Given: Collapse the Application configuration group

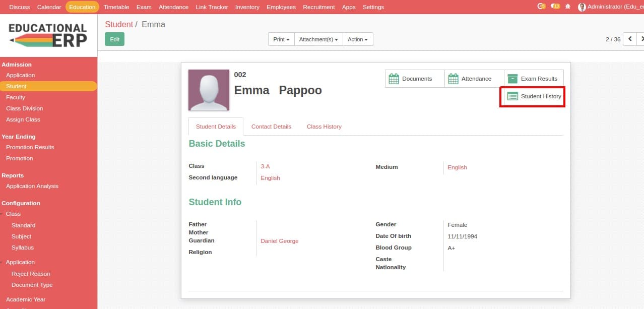Looking at the screenshot, I should pyautogui.click(x=20, y=262).
